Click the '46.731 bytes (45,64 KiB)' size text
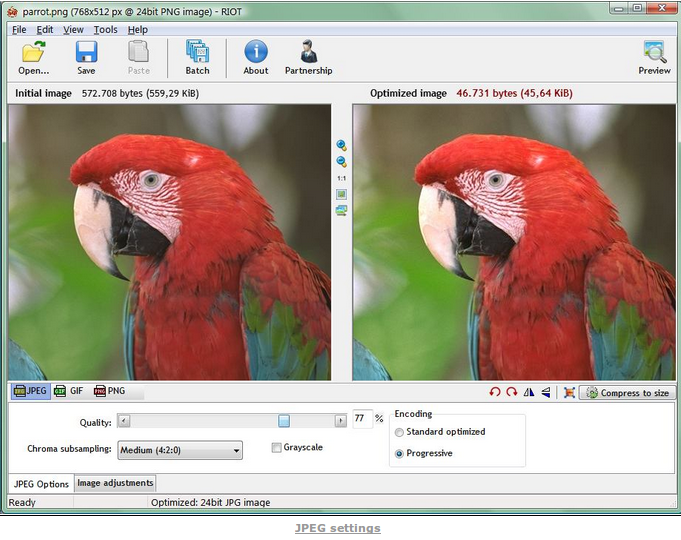Screen dimensions: 681x540 click(514, 93)
